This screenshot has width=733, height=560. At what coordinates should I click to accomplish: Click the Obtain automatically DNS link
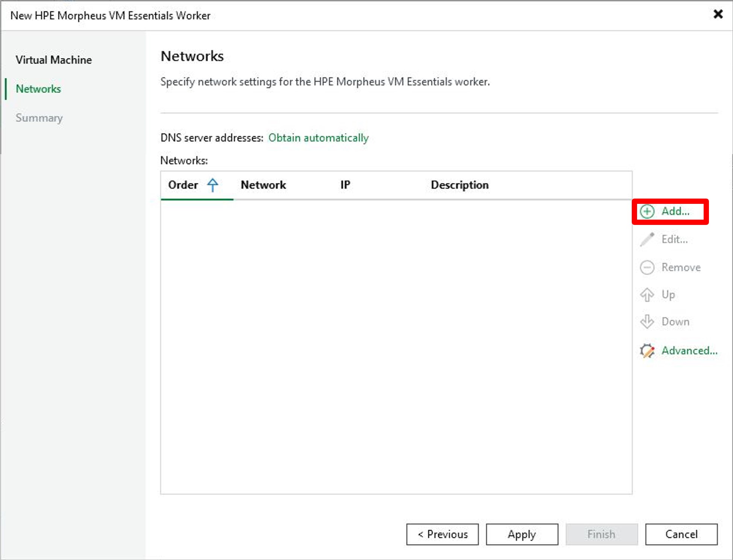(x=318, y=138)
